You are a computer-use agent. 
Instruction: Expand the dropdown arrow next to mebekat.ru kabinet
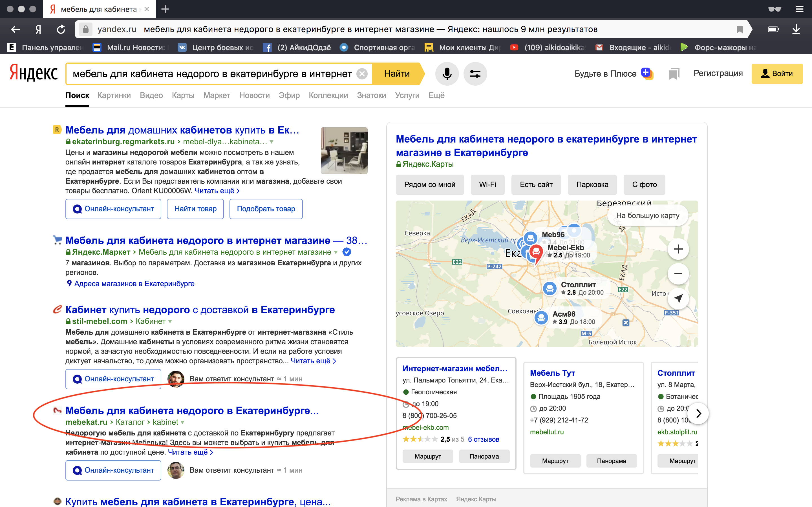pos(182,422)
